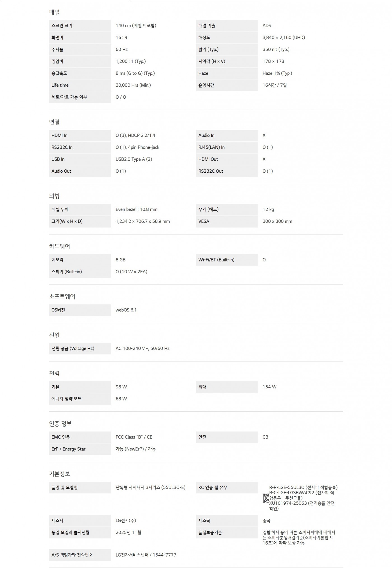Click the KC certification mark icon
The image size is (392, 568).
(x=266, y=498)
